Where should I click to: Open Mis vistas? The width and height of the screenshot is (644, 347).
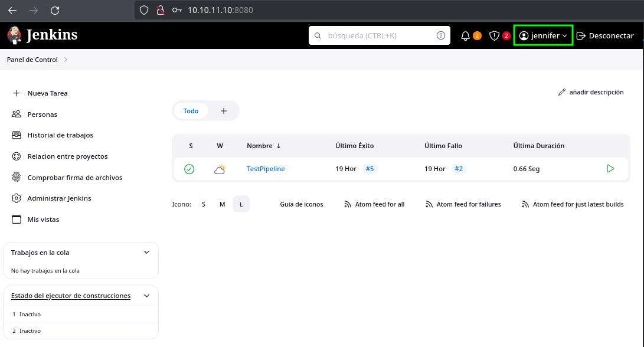click(43, 220)
